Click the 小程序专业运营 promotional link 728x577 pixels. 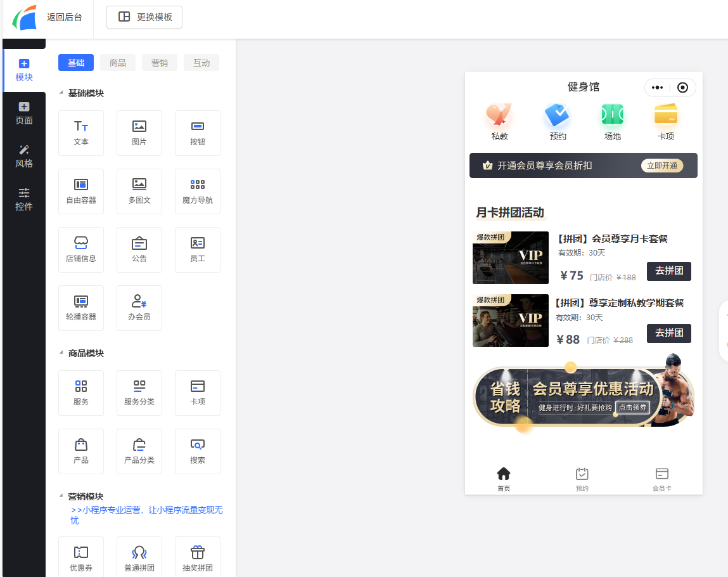[146, 515]
